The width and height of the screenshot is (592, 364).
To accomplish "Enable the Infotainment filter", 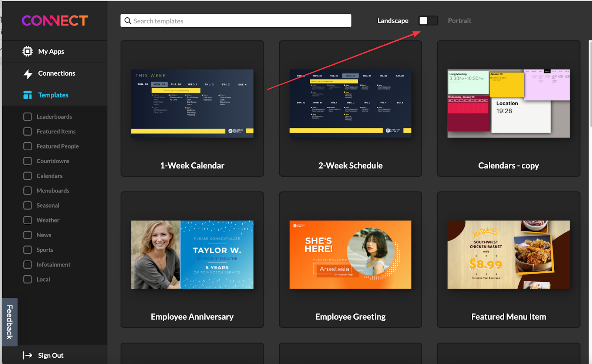I will 27,264.
